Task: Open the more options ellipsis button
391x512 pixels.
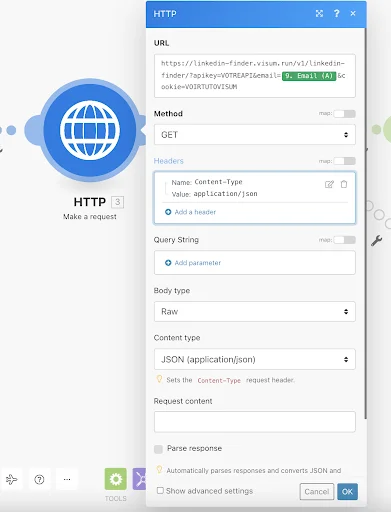Action: point(67,480)
